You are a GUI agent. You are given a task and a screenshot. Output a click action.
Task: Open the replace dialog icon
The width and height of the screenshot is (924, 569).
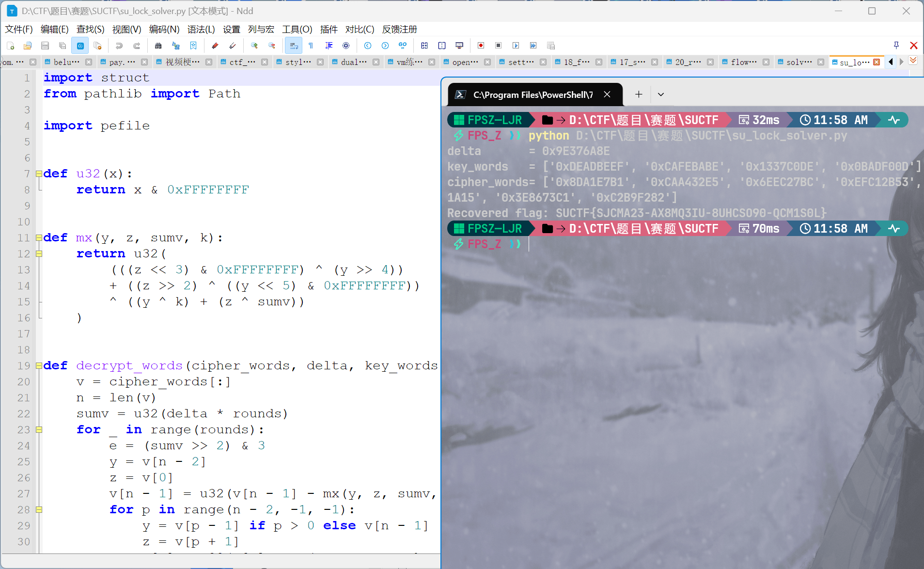pos(176,46)
